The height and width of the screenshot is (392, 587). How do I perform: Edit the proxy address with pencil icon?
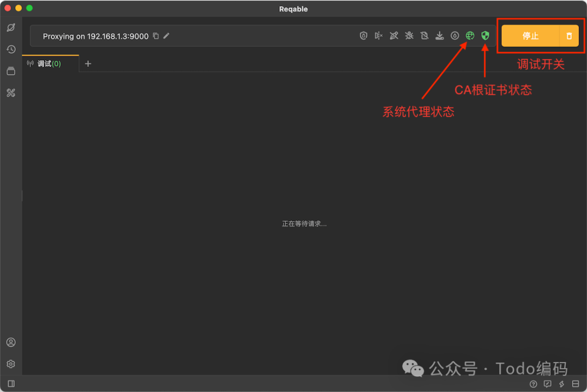pyautogui.click(x=167, y=36)
